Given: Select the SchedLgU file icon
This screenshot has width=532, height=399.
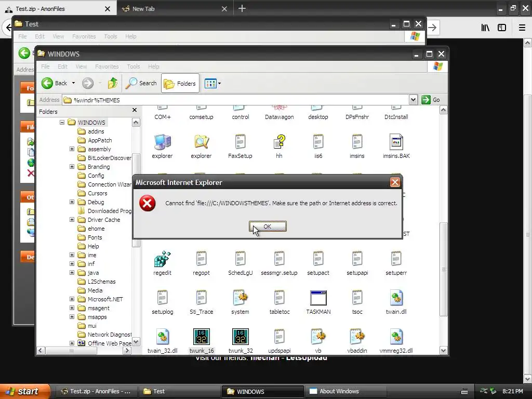Looking at the screenshot, I should pos(240,263).
